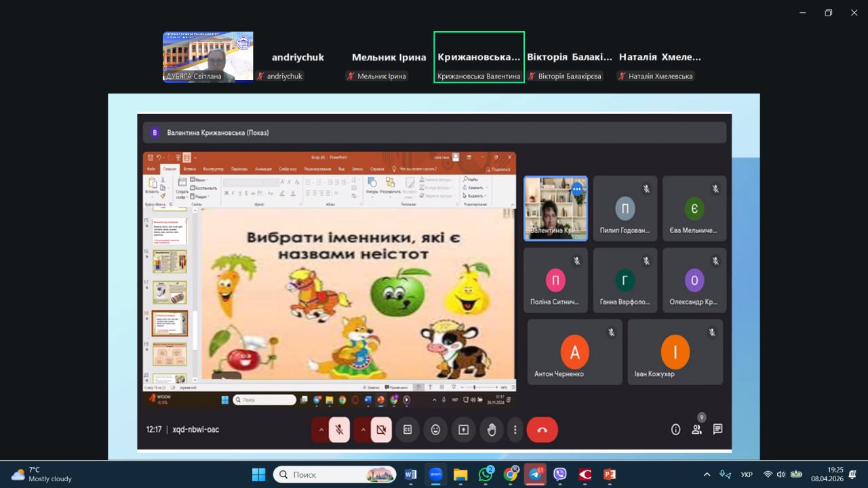Expand video settings arrow beside camera
The height and width of the screenshot is (488, 868).
(x=363, y=430)
